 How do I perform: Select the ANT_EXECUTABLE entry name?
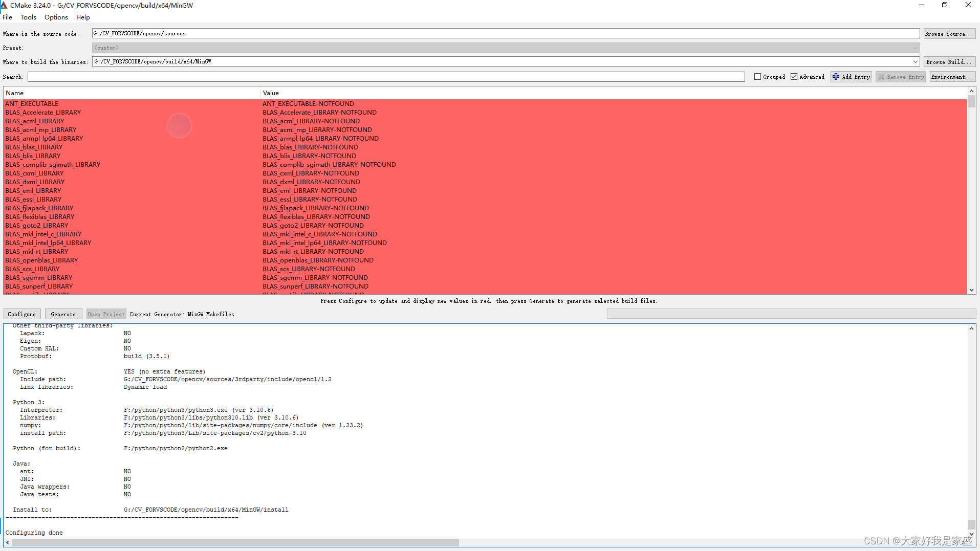pos(32,103)
